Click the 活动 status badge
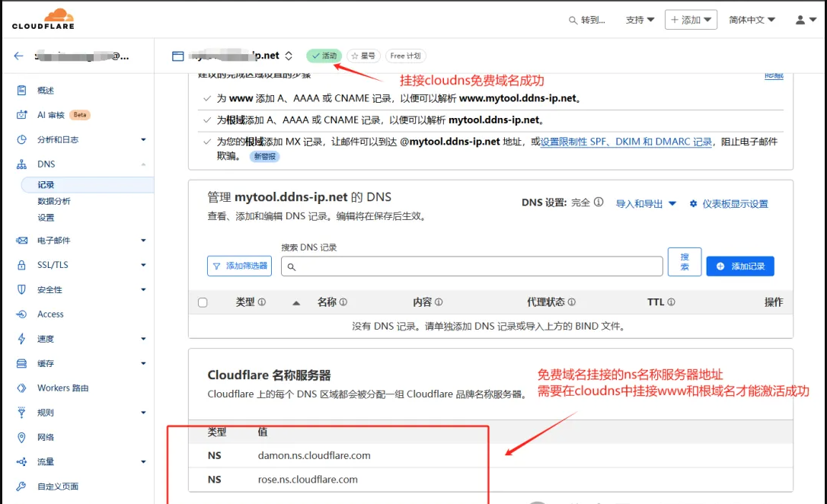 coord(324,56)
